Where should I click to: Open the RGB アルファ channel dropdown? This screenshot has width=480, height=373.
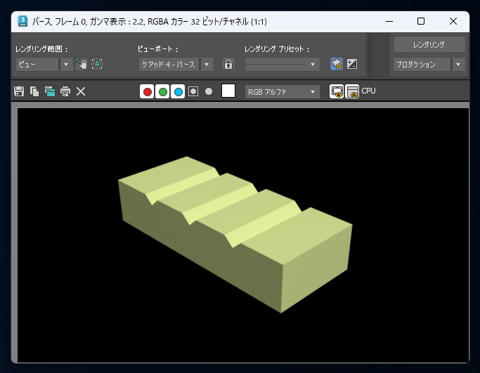click(282, 92)
